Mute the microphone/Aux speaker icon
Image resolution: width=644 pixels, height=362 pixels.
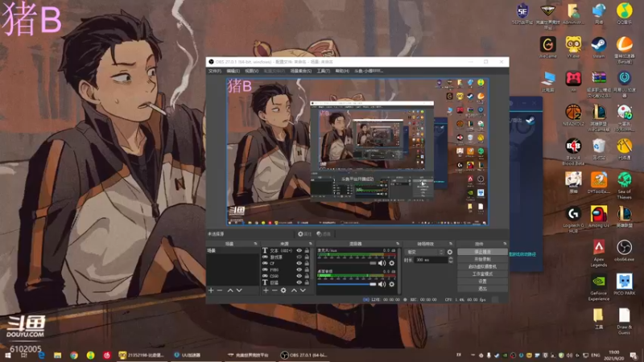pyautogui.click(x=382, y=263)
